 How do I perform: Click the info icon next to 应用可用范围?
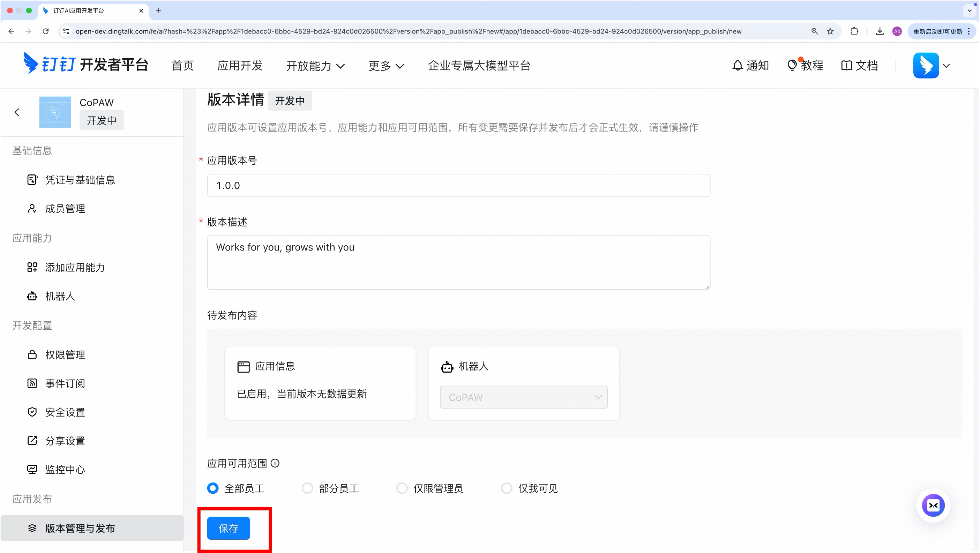pos(275,463)
